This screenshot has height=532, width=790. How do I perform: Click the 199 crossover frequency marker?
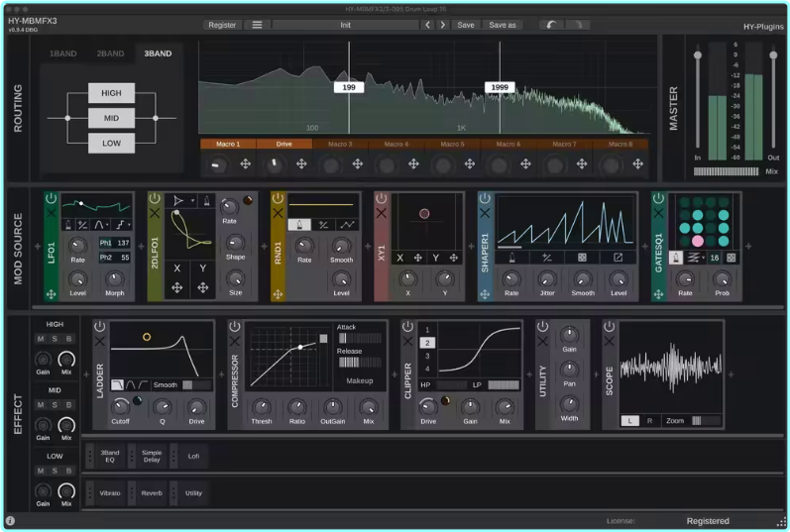[x=349, y=87]
